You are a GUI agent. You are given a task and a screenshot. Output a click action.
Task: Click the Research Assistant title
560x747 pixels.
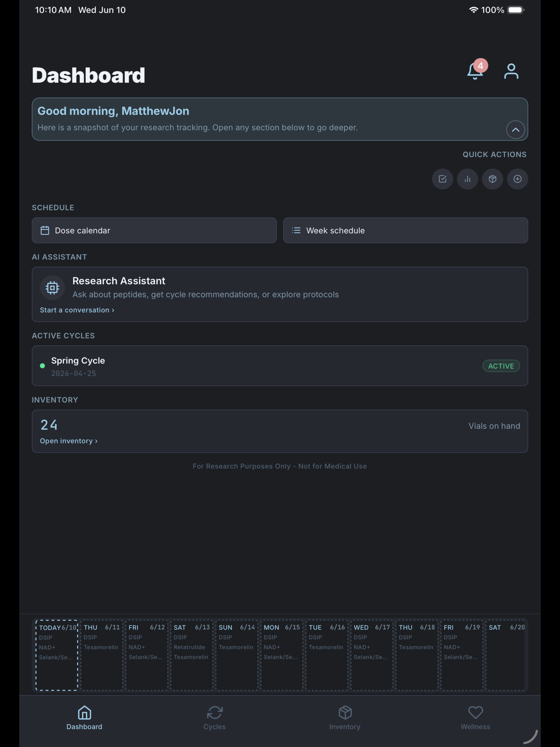tap(119, 281)
